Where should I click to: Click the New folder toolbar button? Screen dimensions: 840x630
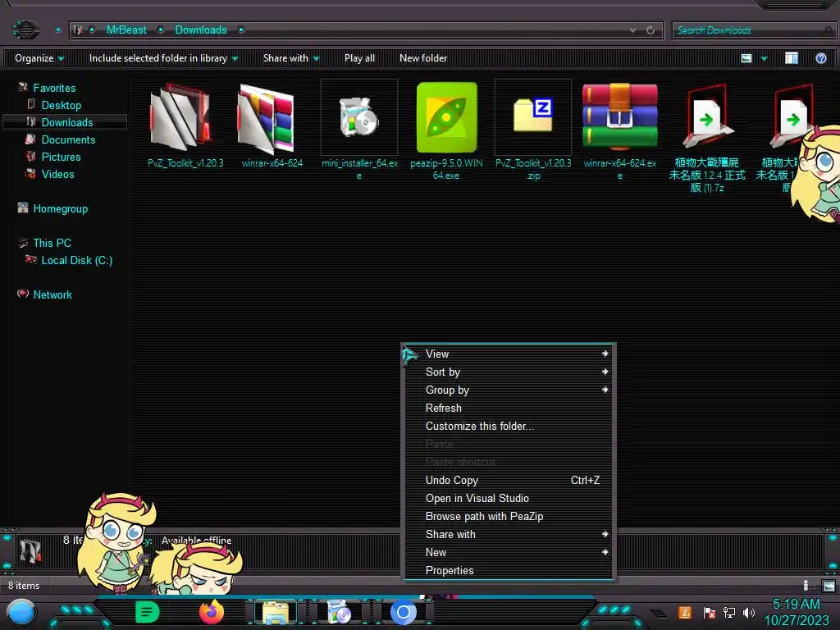coord(423,58)
